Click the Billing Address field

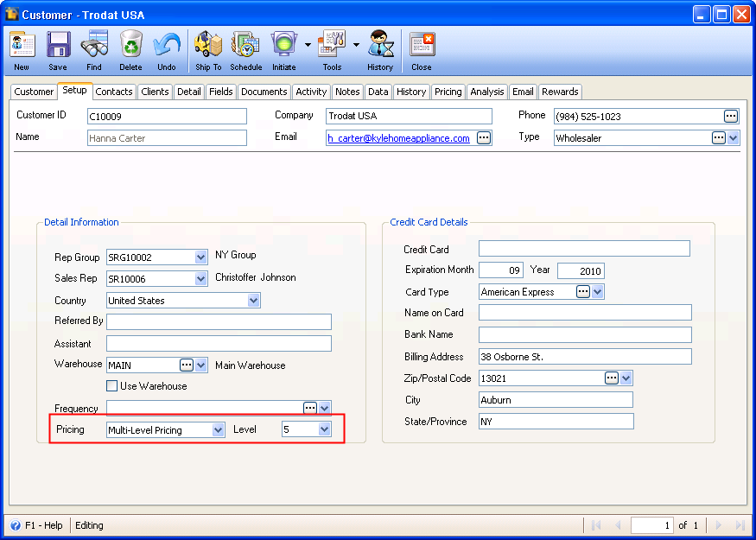[585, 356]
